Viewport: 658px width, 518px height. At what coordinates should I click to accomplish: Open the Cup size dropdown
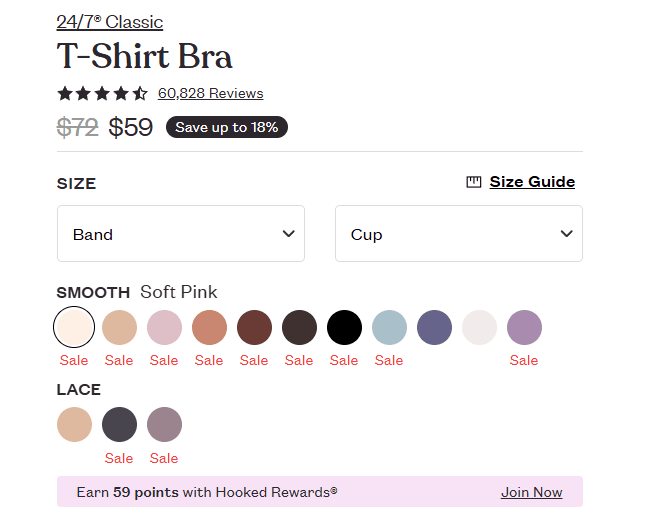459,233
